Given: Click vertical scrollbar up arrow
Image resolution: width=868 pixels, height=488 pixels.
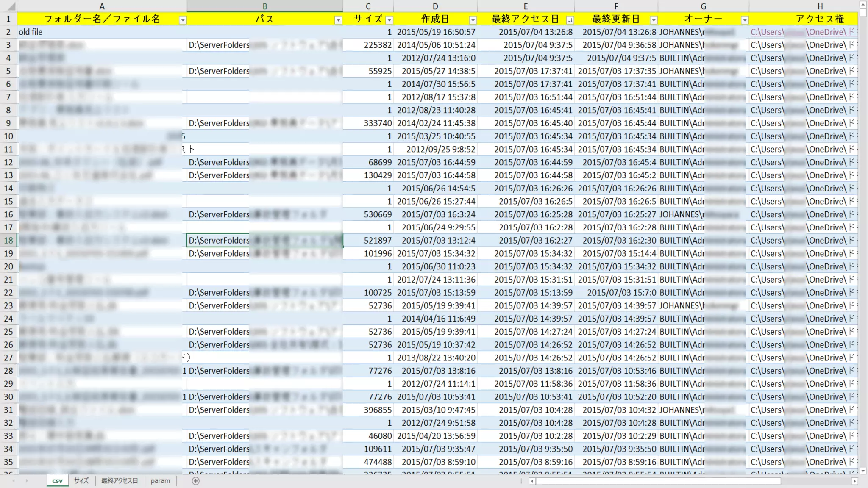Looking at the screenshot, I should pyautogui.click(x=863, y=5).
